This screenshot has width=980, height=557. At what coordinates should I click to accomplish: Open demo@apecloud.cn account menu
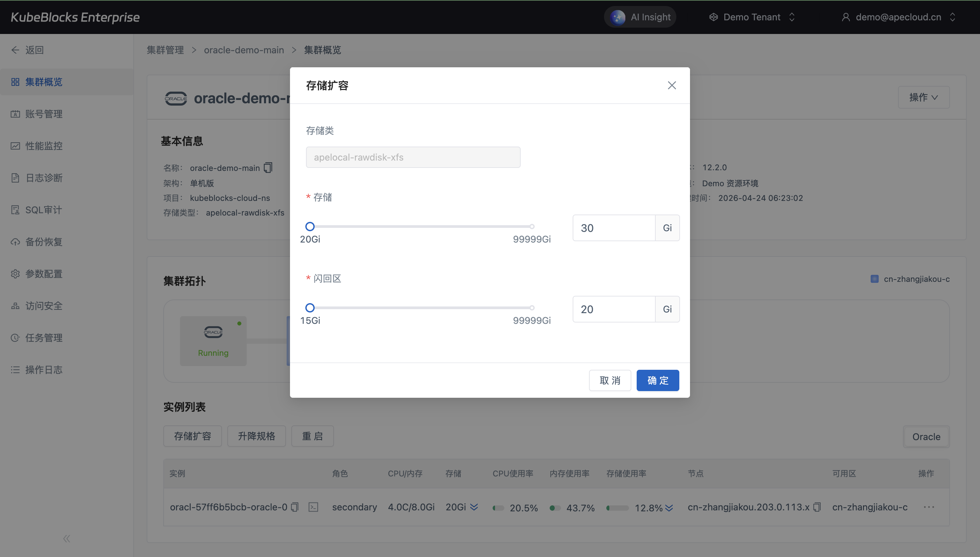coord(898,17)
